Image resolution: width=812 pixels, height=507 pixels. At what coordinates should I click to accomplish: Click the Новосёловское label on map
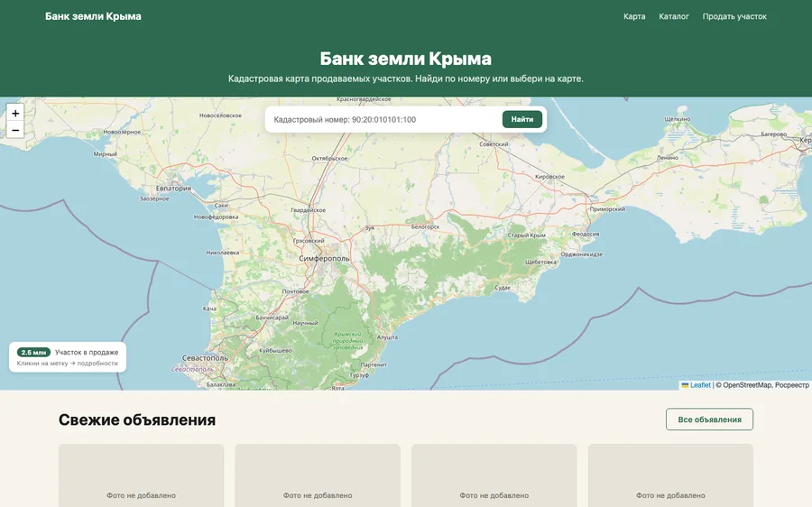click(x=221, y=115)
